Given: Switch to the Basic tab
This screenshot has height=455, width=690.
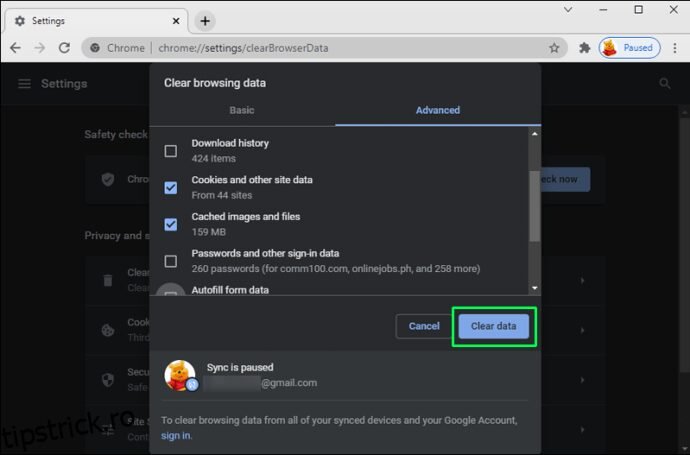Looking at the screenshot, I should tap(242, 110).
